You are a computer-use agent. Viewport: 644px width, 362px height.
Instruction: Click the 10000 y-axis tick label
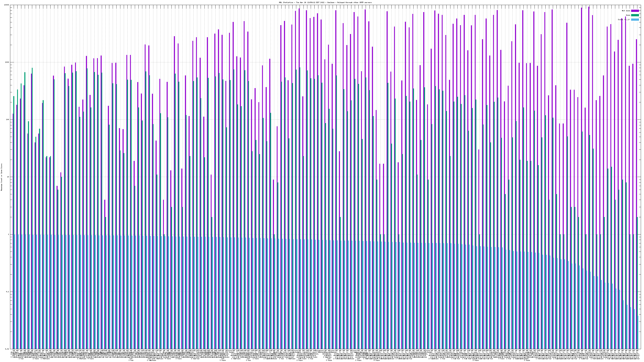(7, 5)
